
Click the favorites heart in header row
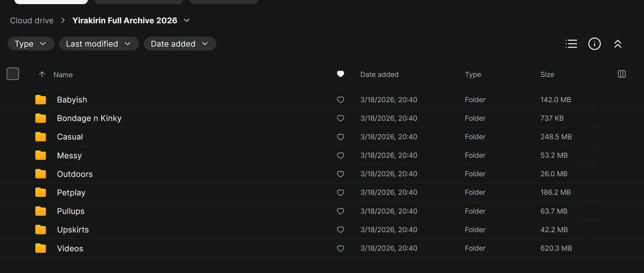pos(340,74)
